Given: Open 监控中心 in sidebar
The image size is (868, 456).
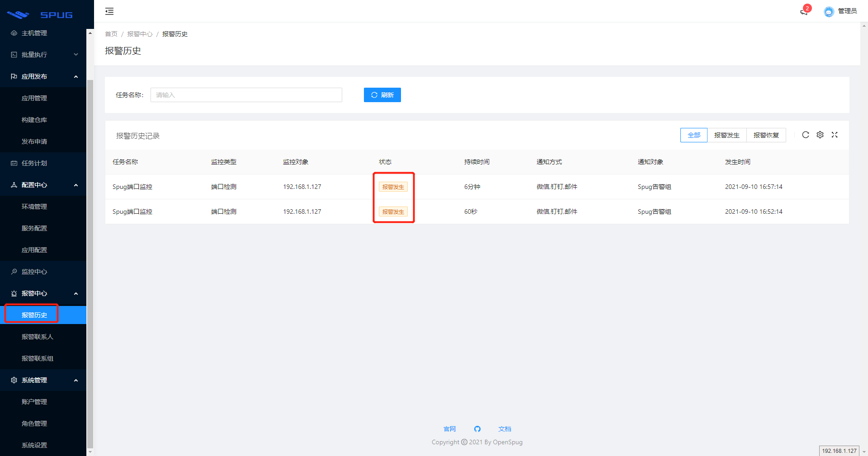Looking at the screenshot, I should pos(43,272).
